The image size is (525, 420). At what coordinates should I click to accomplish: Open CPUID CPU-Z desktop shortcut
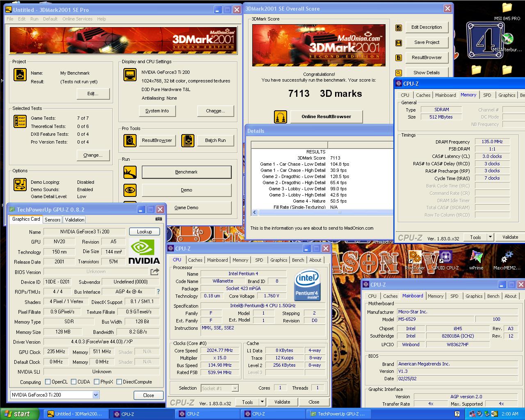tap(445, 260)
